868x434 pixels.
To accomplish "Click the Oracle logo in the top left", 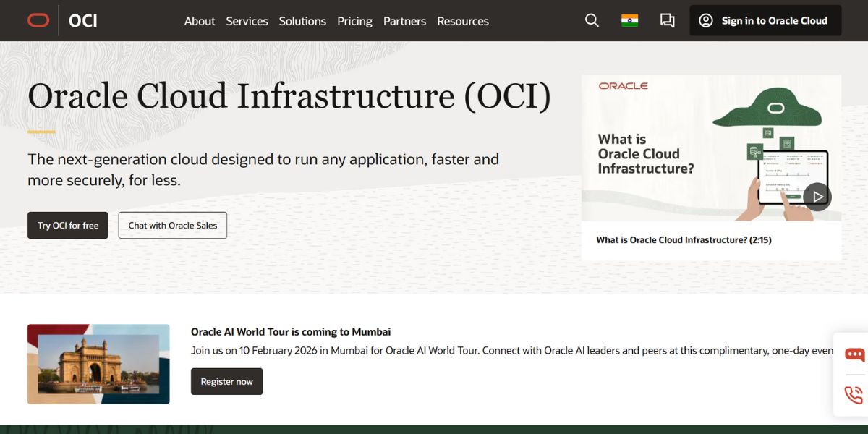I will click(x=38, y=20).
